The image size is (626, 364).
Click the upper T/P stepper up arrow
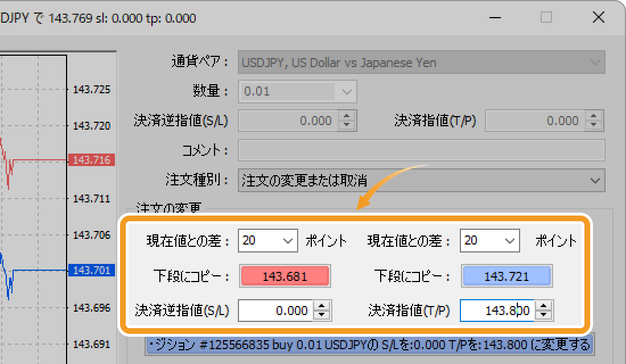point(594,116)
